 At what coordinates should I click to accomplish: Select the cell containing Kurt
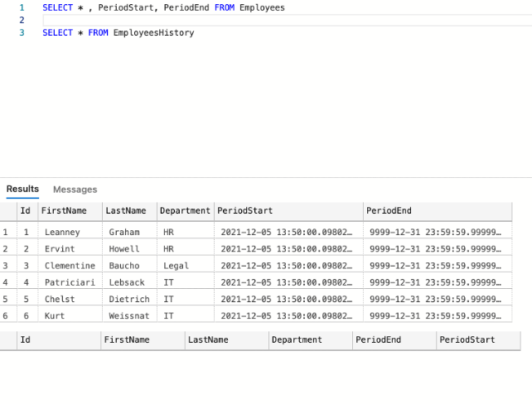70,316
